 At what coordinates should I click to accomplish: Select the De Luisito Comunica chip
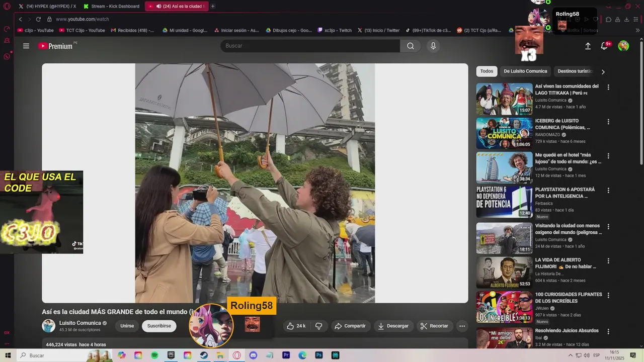tap(525, 71)
